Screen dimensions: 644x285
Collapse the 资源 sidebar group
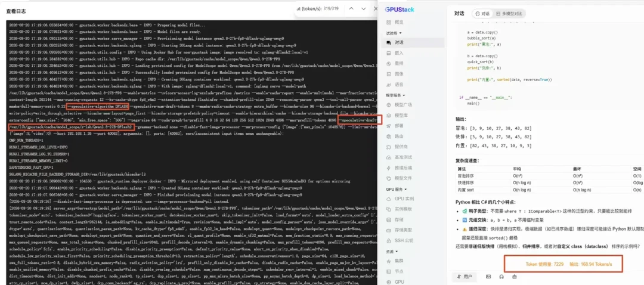(x=392, y=252)
